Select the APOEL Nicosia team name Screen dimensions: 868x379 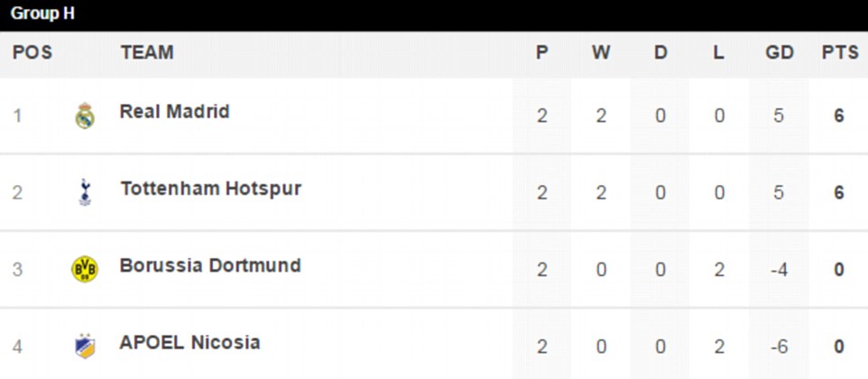point(189,342)
